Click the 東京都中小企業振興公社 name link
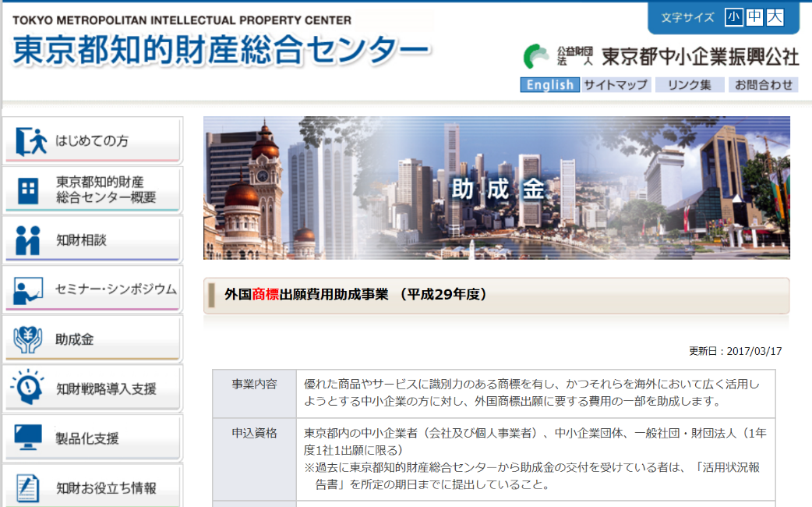The width and height of the screenshot is (812, 507). coord(700,57)
